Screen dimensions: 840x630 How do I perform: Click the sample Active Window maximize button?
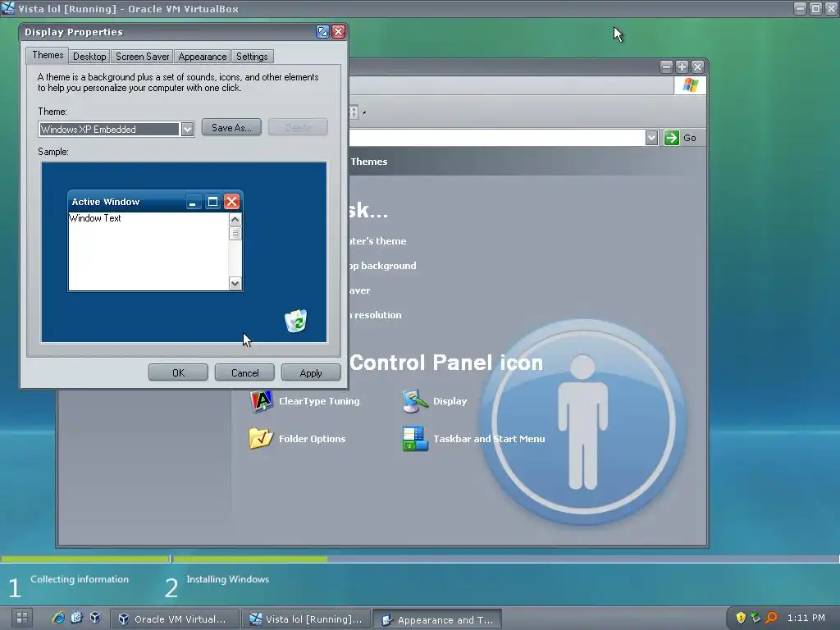coord(212,202)
